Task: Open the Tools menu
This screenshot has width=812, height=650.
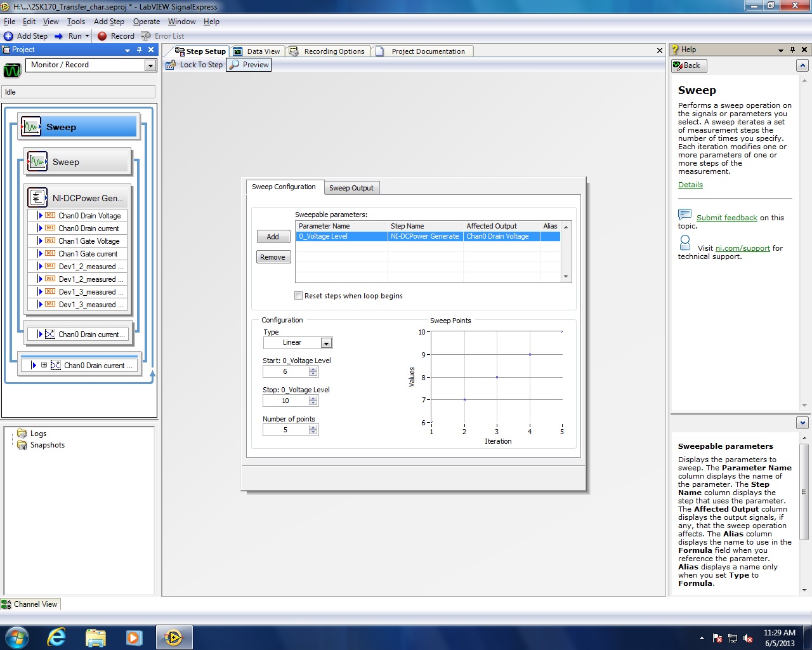Action: (x=76, y=22)
